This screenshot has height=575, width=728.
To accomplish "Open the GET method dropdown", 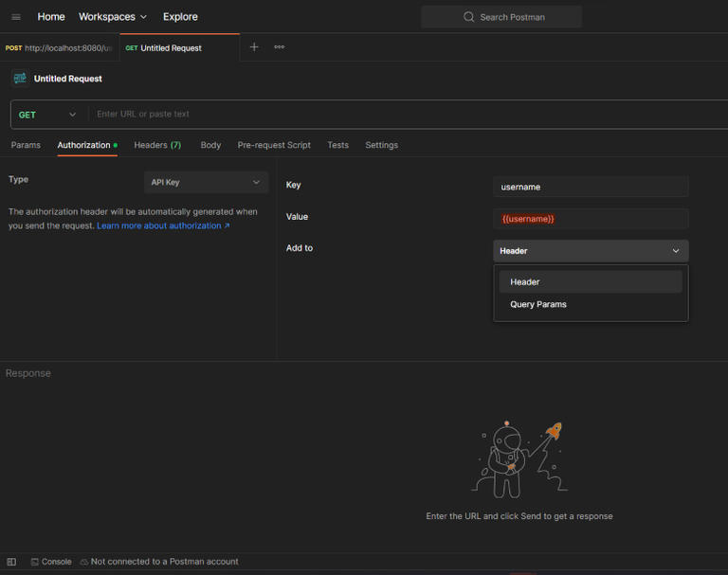I will [47, 115].
